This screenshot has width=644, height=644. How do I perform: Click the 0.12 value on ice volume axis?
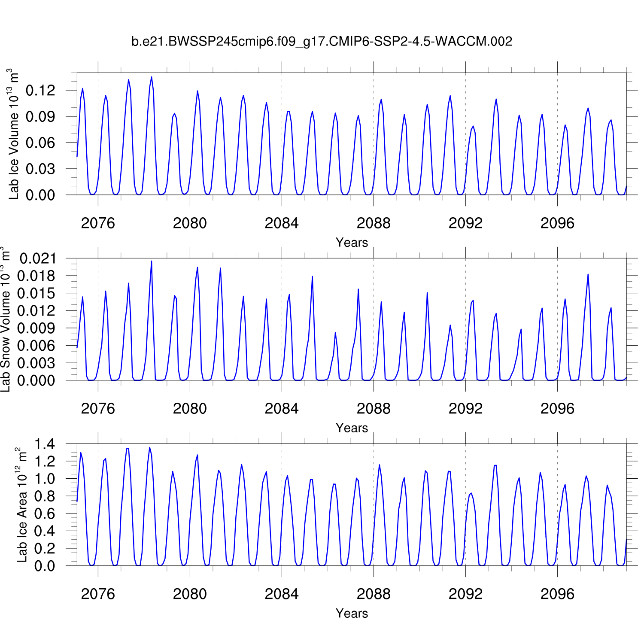click(x=40, y=91)
